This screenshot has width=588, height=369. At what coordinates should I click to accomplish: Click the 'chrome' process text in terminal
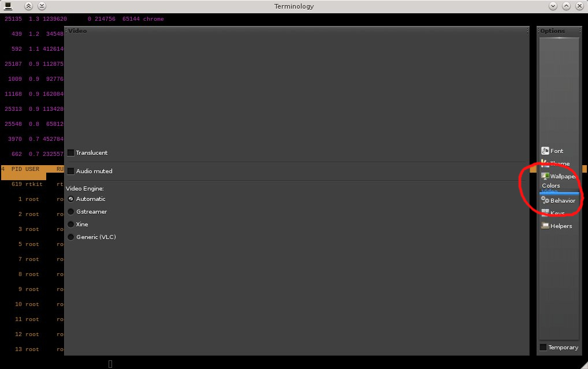(154, 18)
